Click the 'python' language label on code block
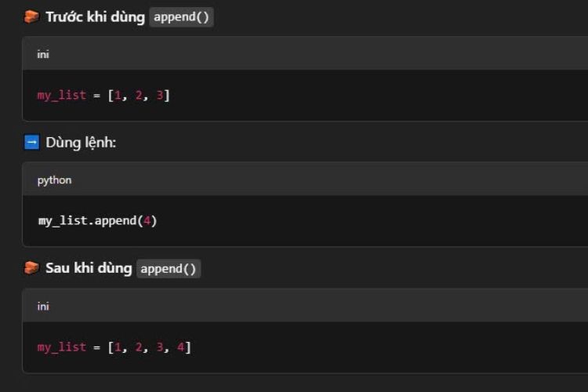This screenshot has width=588, height=392. coord(54,180)
